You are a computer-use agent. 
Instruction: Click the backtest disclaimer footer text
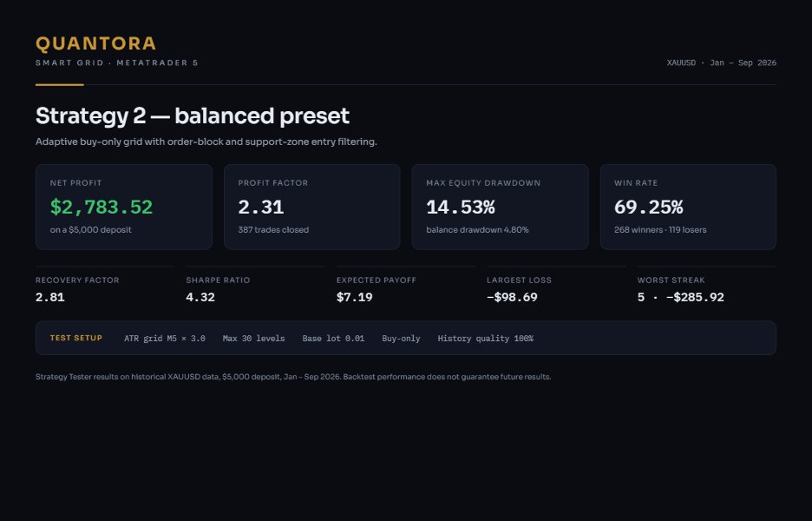tap(293, 377)
